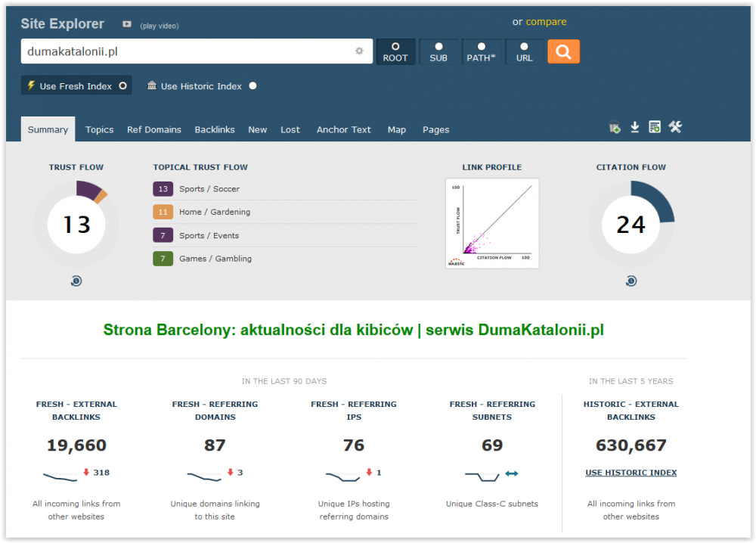
Task: Click the domain search input field
Action: (x=197, y=51)
